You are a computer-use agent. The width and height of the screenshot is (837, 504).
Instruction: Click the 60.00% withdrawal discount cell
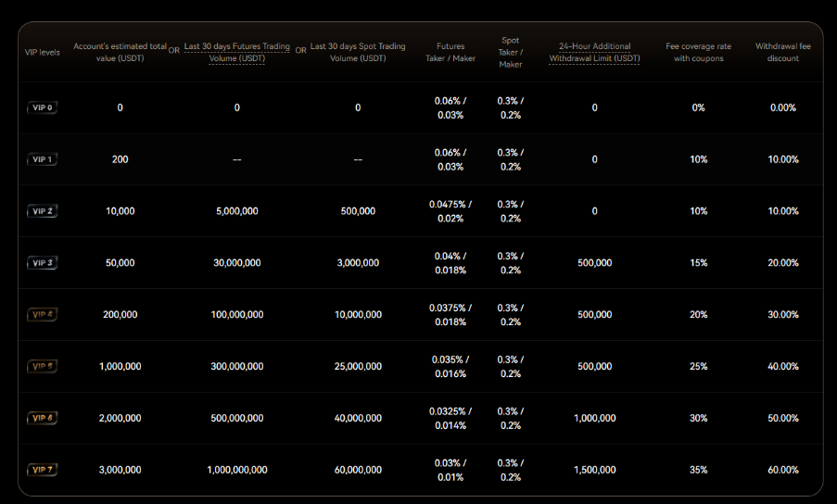pyautogui.click(x=782, y=471)
